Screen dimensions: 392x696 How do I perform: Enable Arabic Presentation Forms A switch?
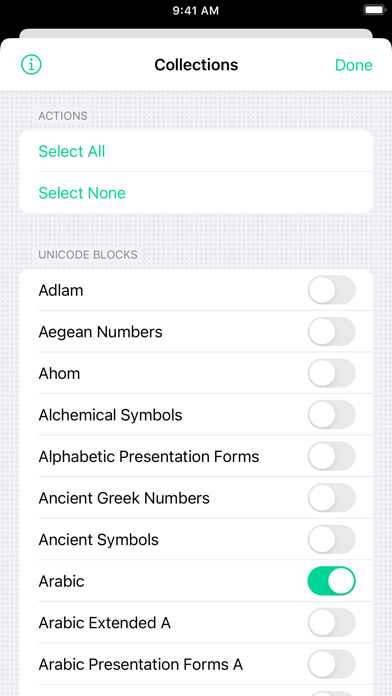[332, 664]
